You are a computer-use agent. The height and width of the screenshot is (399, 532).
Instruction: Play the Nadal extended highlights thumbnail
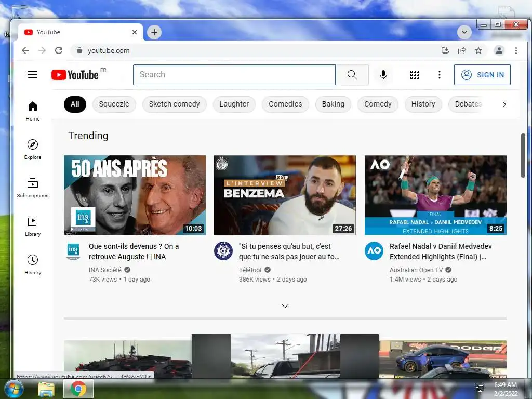(435, 195)
